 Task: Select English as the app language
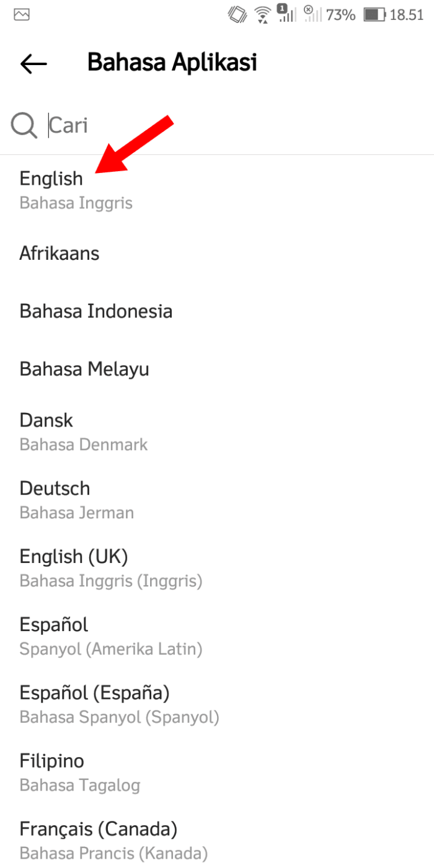click(x=51, y=179)
